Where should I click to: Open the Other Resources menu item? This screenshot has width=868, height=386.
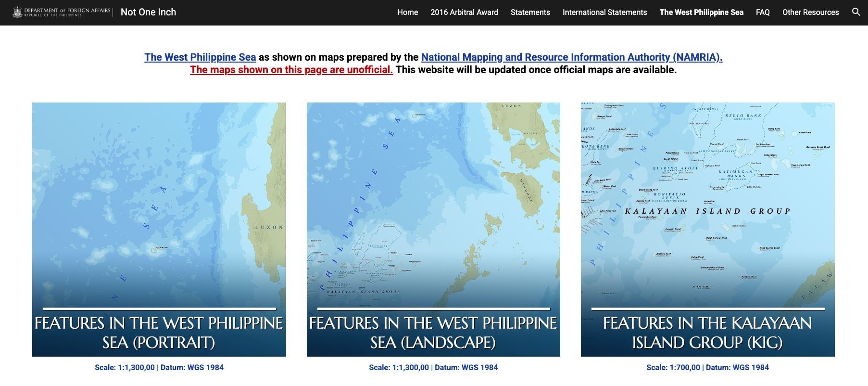(810, 13)
